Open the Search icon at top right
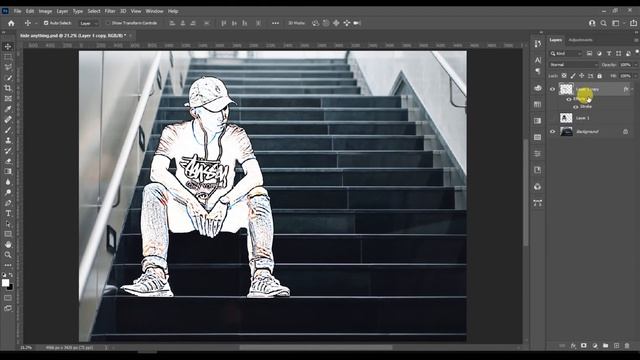The height and width of the screenshot is (360, 640). [604, 23]
